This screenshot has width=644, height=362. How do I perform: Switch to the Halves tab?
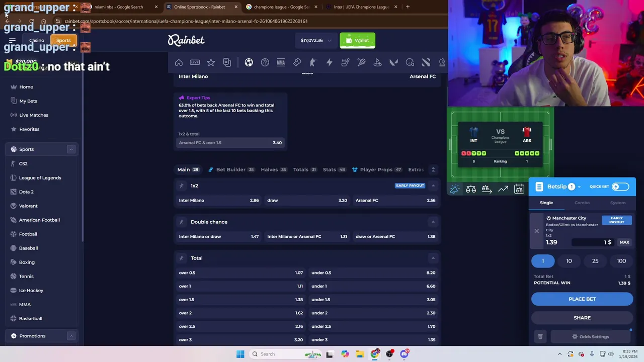click(273, 169)
